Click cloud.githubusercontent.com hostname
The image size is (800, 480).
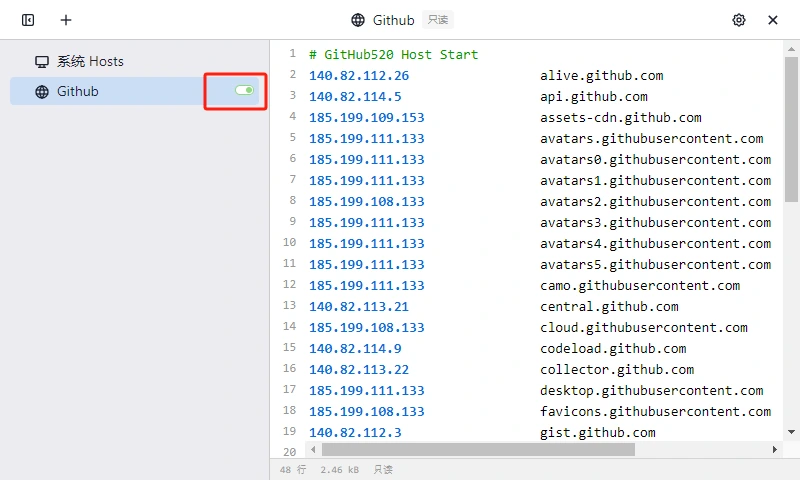(644, 327)
